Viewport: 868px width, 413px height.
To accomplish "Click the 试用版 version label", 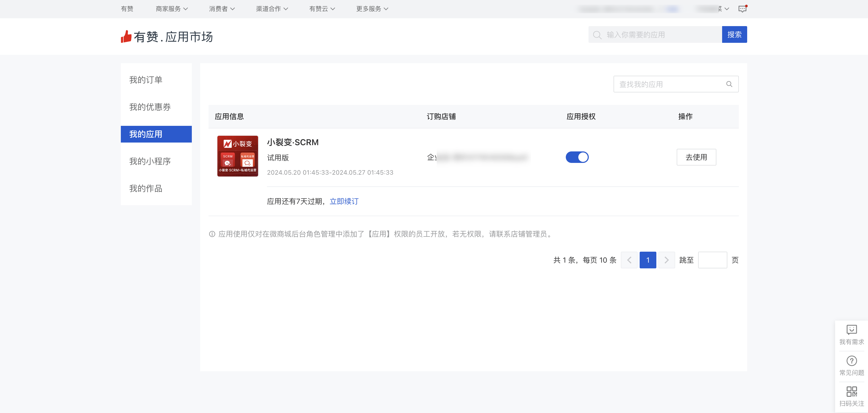I will (278, 158).
